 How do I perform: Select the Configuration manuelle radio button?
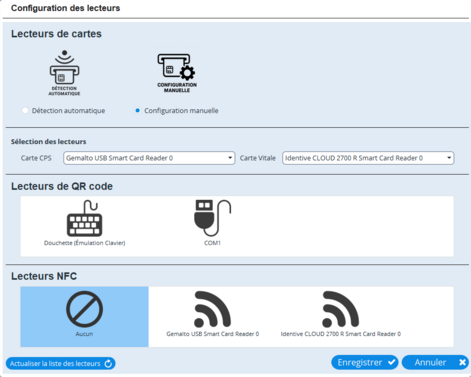(x=137, y=111)
